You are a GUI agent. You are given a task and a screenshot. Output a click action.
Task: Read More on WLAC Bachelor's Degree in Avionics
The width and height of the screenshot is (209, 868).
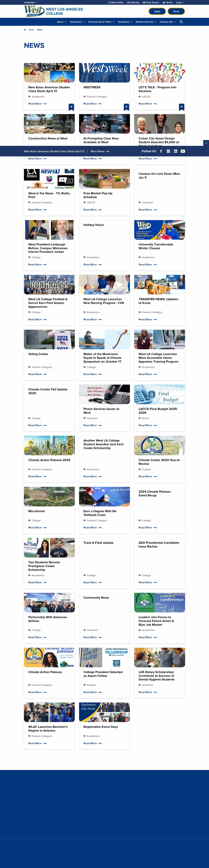pos(37,743)
